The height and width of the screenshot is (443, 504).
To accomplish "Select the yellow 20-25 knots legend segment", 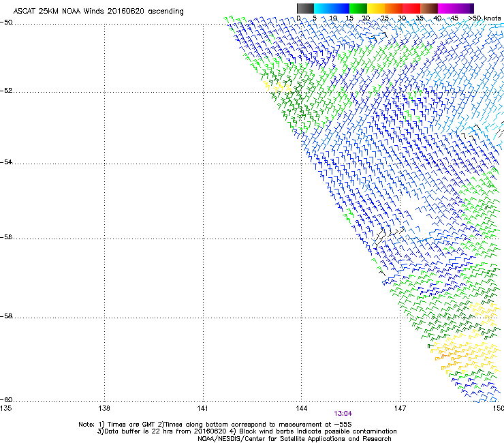I will tap(376, 8).
